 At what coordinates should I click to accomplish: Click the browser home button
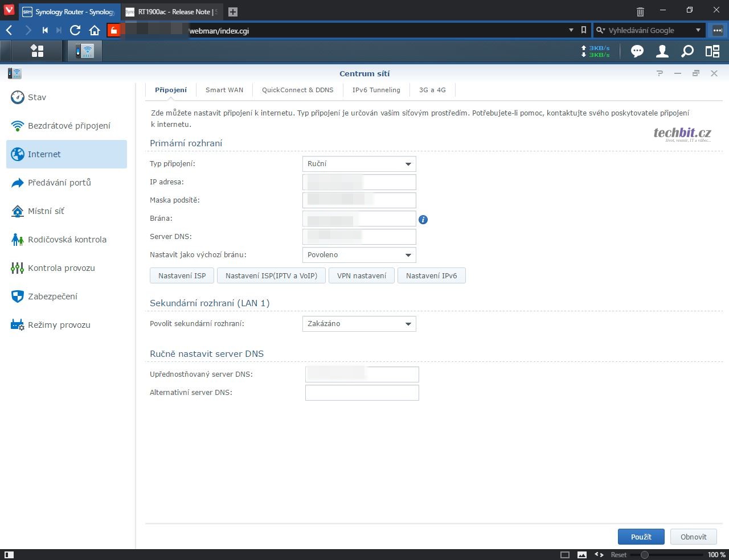[95, 30]
